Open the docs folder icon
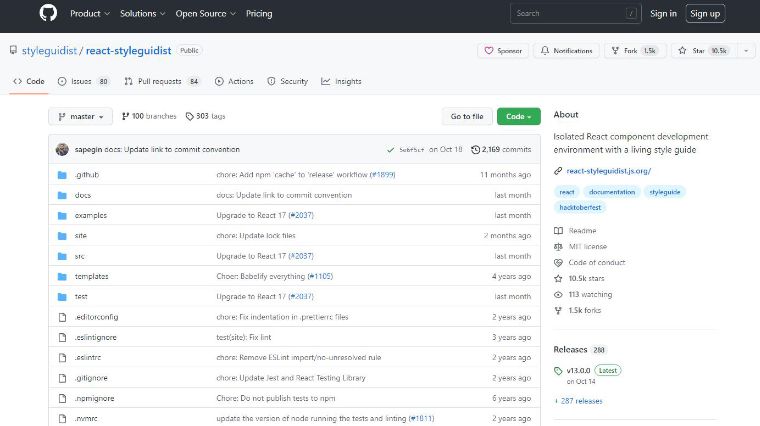Viewport: 760px width, 426px height. 62,195
